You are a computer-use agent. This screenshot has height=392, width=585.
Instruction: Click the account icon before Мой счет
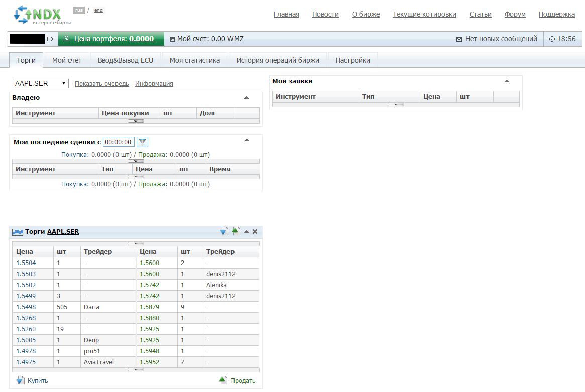[172, 39]
